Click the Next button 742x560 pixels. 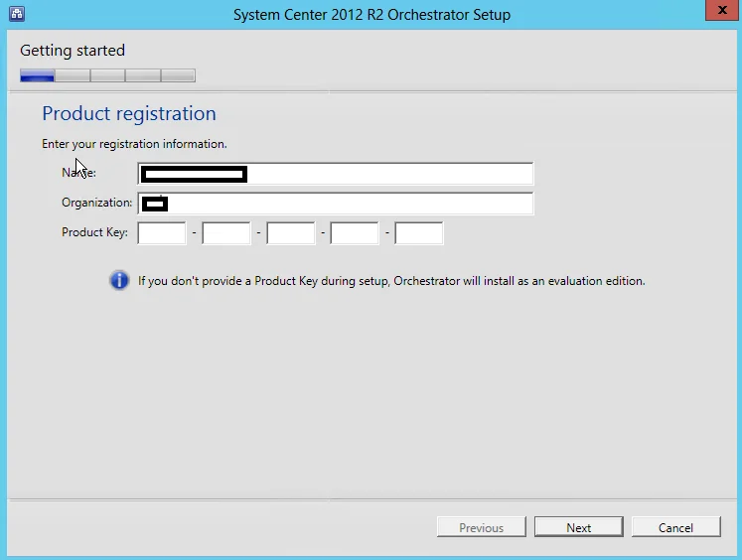pyautogui.click(x=579, y=527)
